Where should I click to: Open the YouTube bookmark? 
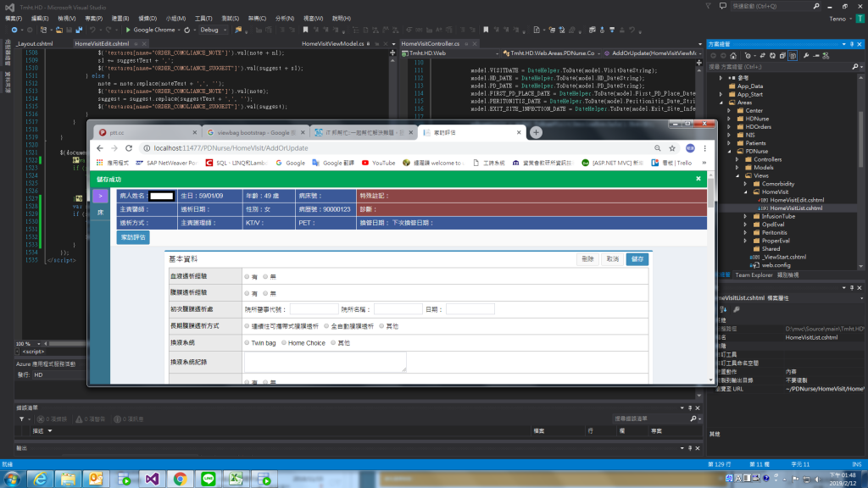point(379,164)
